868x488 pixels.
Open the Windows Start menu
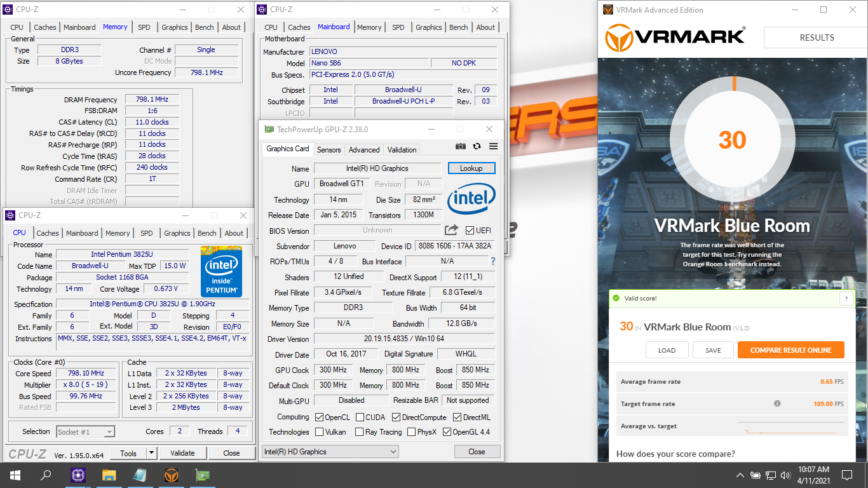coord(15,475)
